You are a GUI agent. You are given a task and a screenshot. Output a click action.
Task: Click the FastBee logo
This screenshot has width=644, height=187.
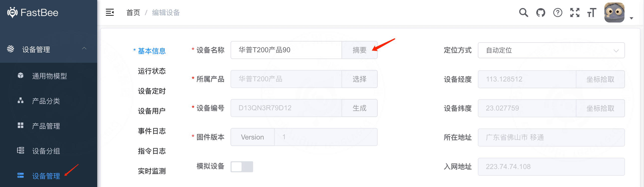click(33, 12)
